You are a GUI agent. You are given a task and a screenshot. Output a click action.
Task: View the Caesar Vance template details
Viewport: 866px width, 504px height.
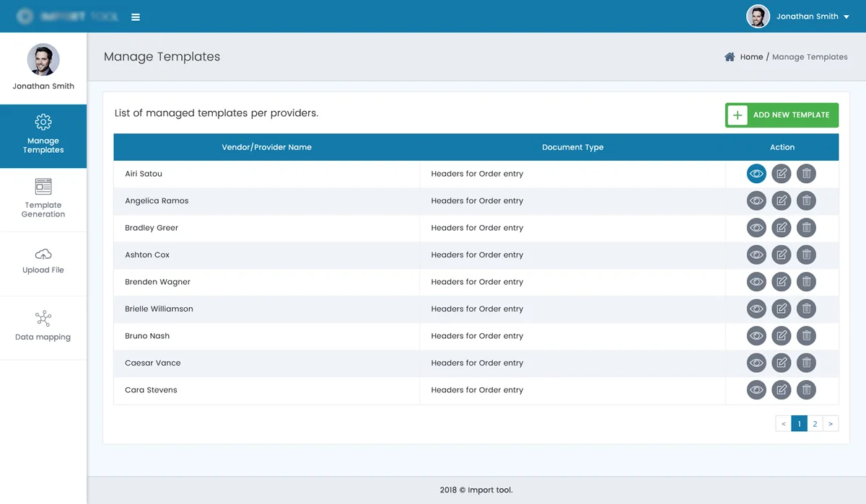[756, 363]
